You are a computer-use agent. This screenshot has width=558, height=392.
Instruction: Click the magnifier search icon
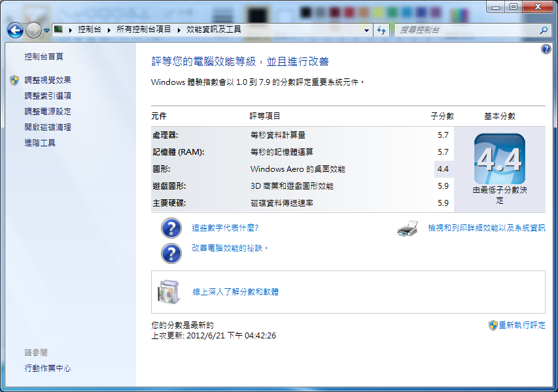click(544, 31)
